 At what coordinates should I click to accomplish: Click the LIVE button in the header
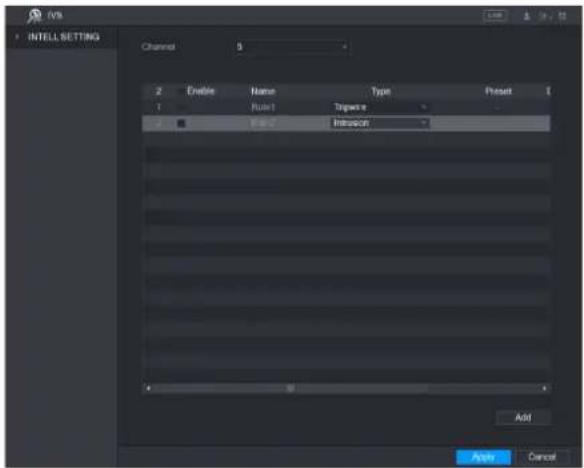tap(495, 16)
